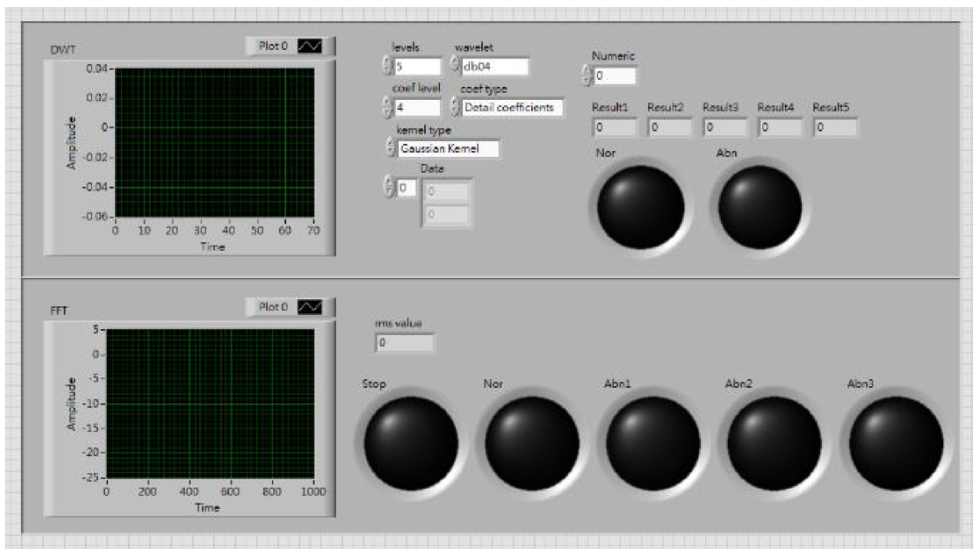Click the coef level stepper arrows

click(387, 107)
